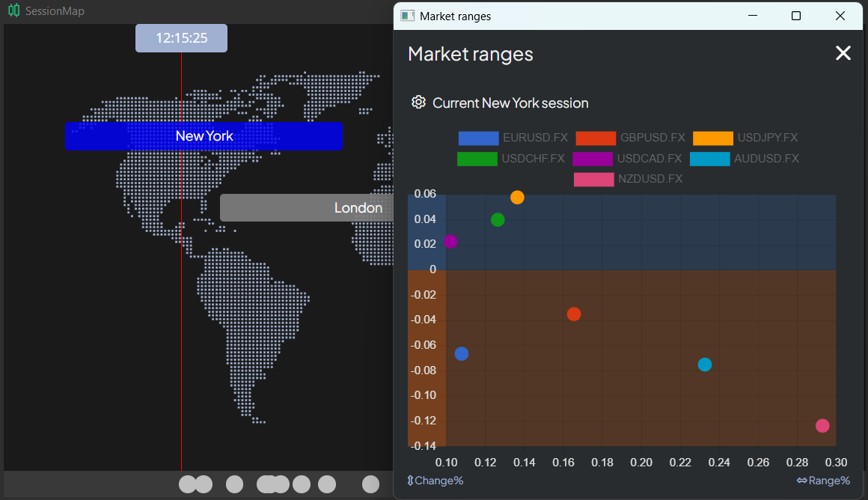Image resolution: width=868 pixels, height=500 pixels.
Task: Maximize the Market ranges window
Action: [x=796, y=16]
